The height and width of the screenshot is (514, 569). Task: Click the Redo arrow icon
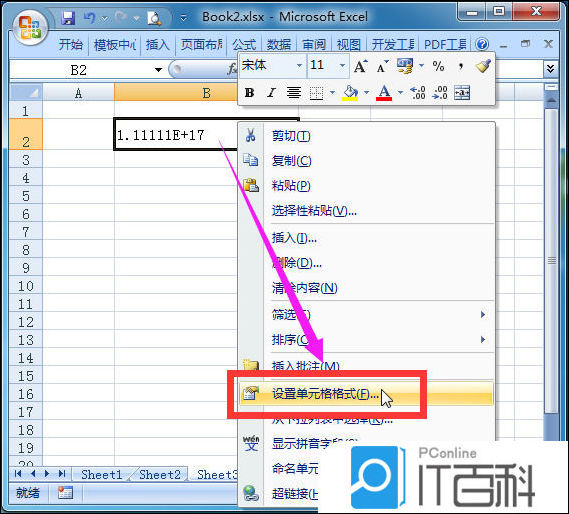click(x=121, y=17)
